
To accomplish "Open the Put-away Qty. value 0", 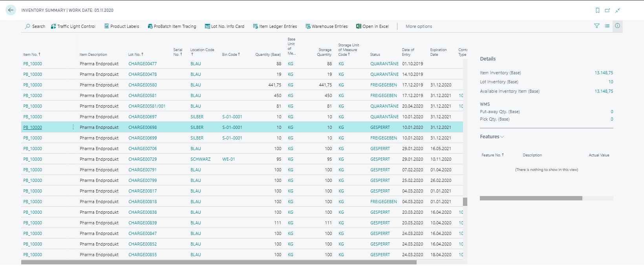I will point(612,112).
